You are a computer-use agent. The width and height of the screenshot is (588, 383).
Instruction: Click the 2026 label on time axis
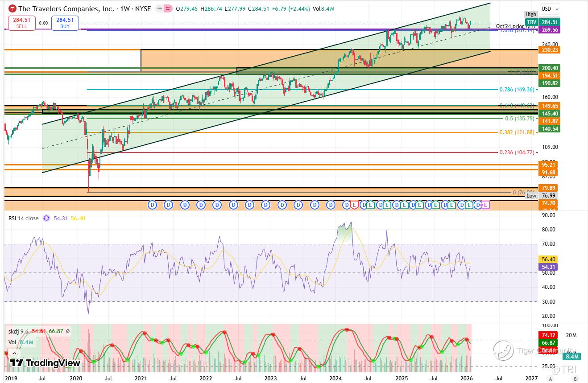[x=467, y=378]
